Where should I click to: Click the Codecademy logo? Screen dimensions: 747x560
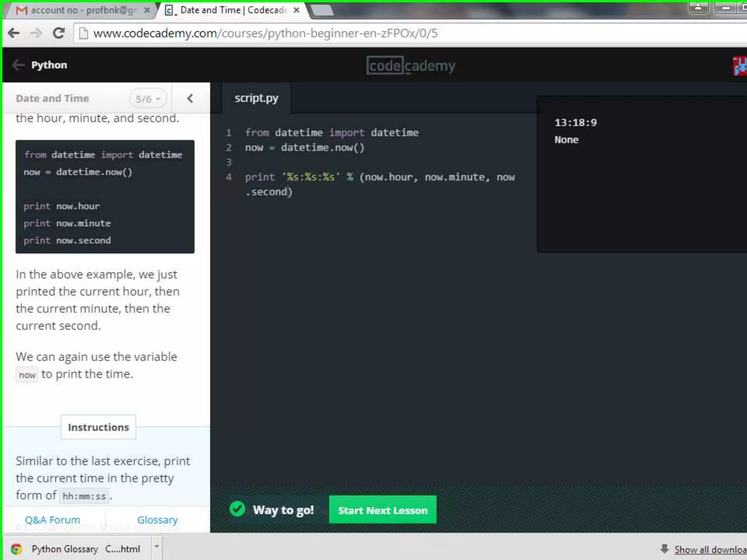click(411, 66)
